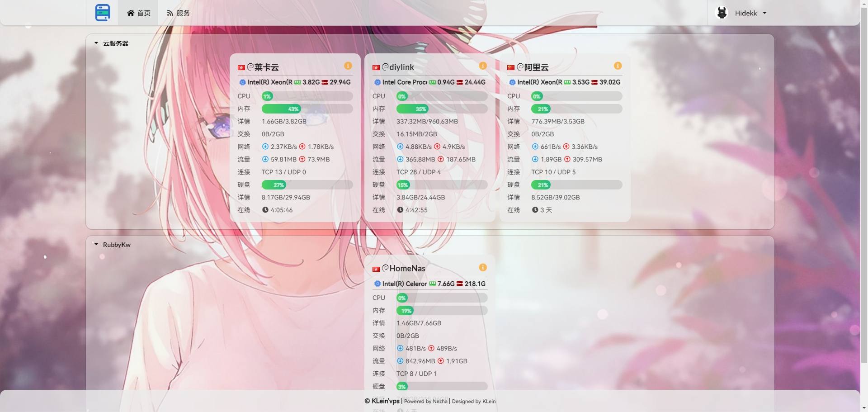Click the KLein'vps footer text
The width and height of the screenshot is (868, 412).
pos(386,401)
